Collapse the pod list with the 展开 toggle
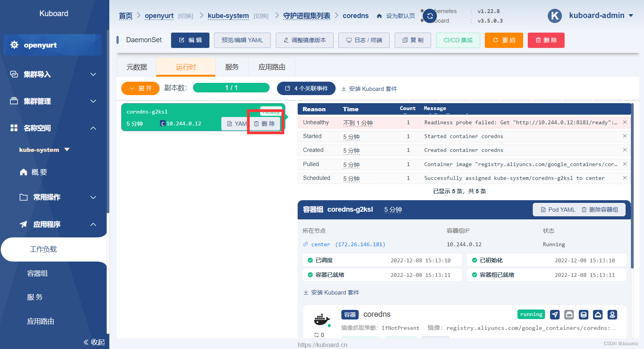Screen dimensions: 644x349 [x=140, y=88]
